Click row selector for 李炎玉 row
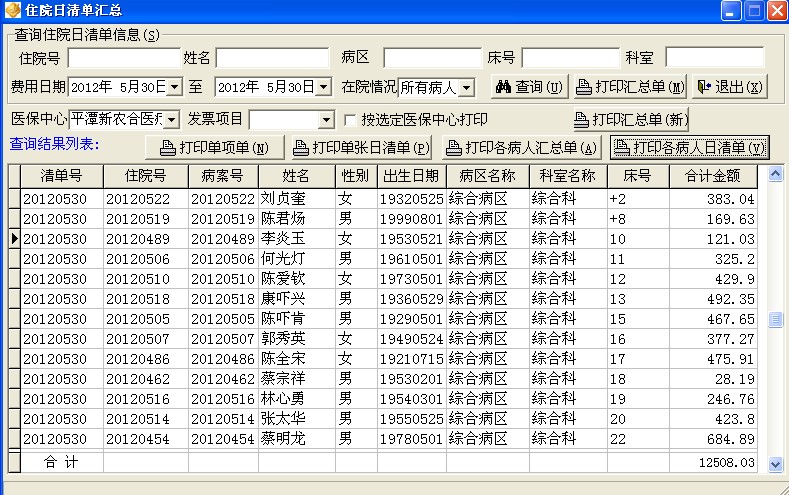This screenshot has width=789, height=495. point(15,239)
